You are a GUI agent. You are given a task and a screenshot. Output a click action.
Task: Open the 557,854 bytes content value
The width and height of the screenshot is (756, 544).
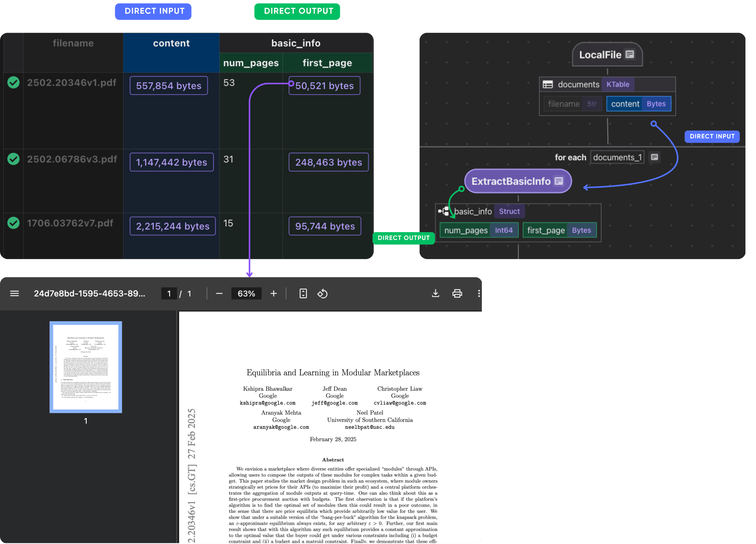[169, 86]
